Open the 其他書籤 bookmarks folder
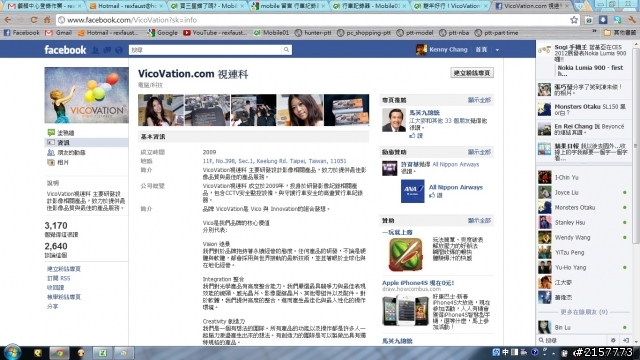The height and width of the screenshot is (360, 640). point(620,33)
